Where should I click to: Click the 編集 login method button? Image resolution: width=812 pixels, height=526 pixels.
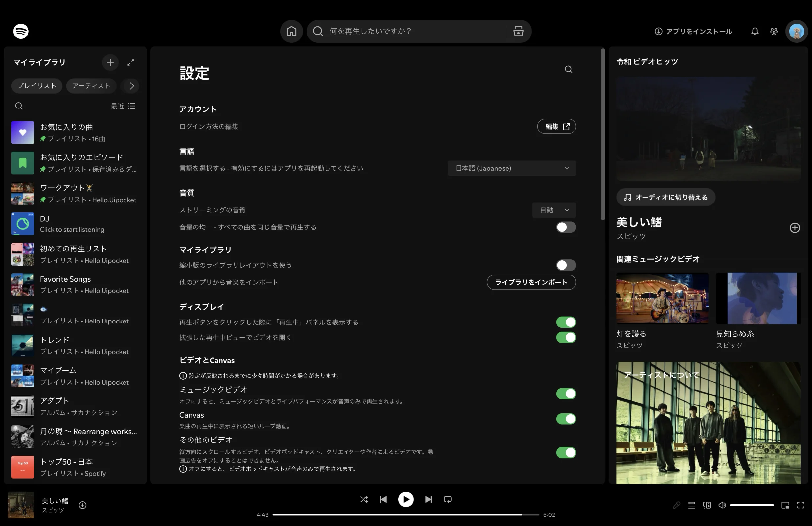(x=556, y=126)
